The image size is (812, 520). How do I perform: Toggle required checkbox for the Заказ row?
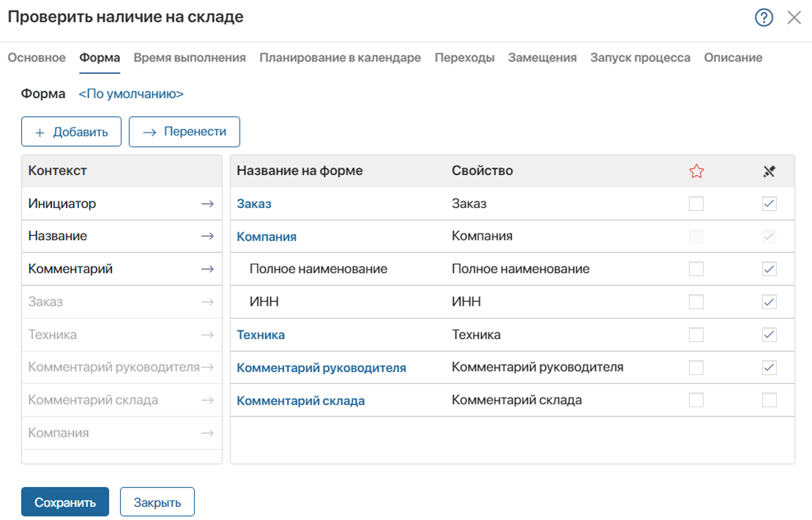[x=696, y=204]
